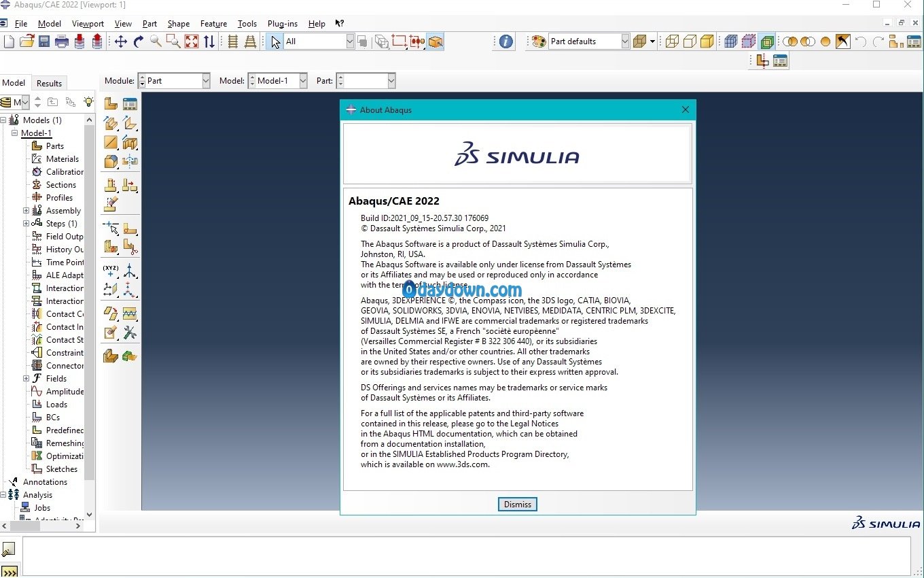Image resolution: width=924 pixels, height=578 pixels.
Task: Open the Feature menu
Action: (213, 23)
